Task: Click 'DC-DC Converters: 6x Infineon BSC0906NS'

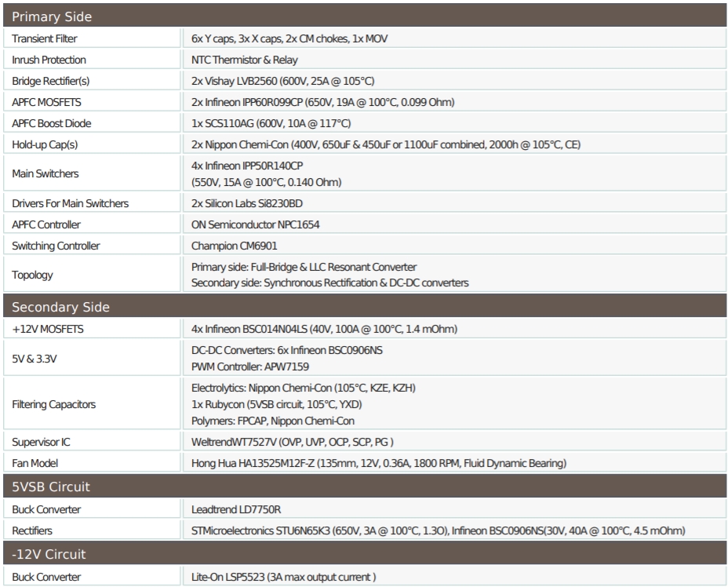Action: pos(287,350)
